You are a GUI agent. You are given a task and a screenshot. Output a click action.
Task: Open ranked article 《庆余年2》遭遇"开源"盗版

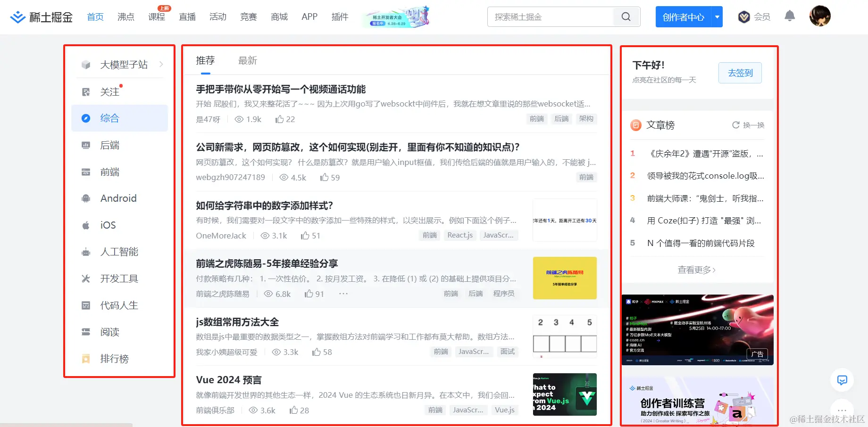tap(705, 154)
